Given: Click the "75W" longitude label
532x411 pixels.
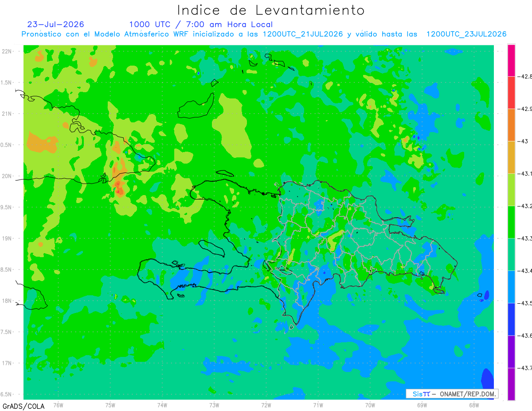Looking at the screenshot, I should [110, 405].
